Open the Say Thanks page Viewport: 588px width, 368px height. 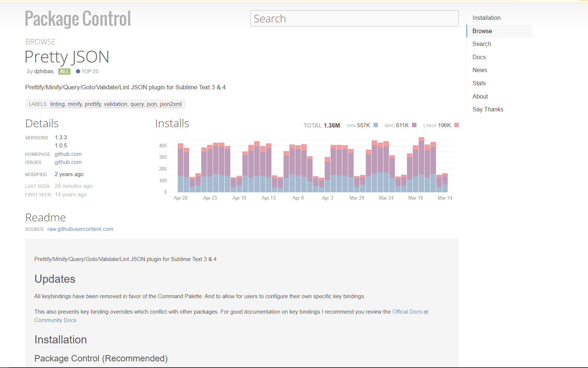click(488, 109)
